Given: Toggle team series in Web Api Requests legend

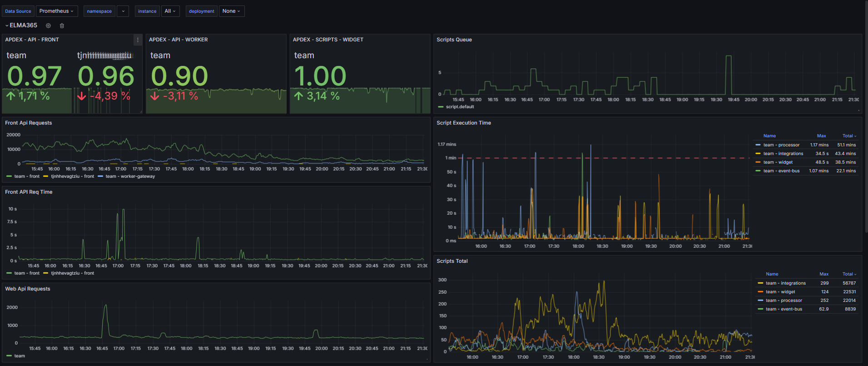Looking at the screenshot, I should click(x=20, y=356).
